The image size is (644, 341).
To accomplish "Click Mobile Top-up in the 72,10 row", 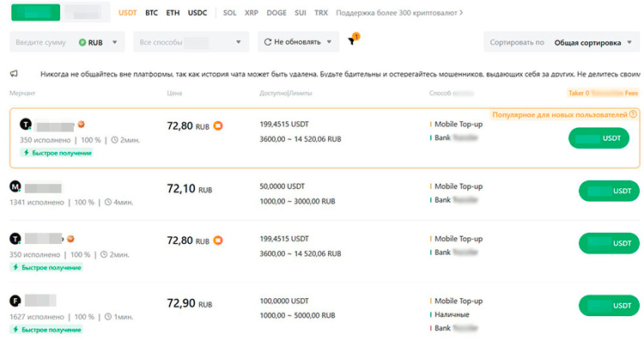I will coord(459,186).
